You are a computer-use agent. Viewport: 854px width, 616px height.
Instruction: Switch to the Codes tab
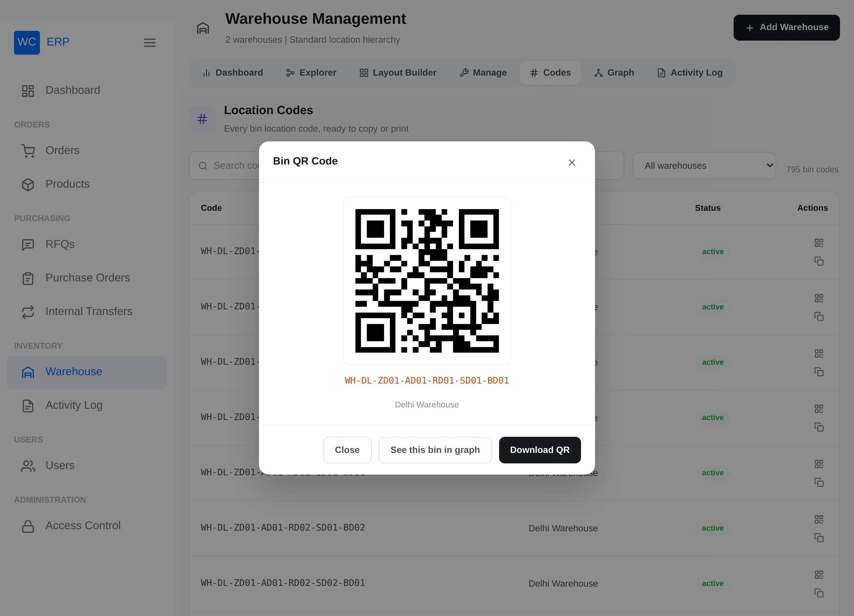(x=550, y=73)
